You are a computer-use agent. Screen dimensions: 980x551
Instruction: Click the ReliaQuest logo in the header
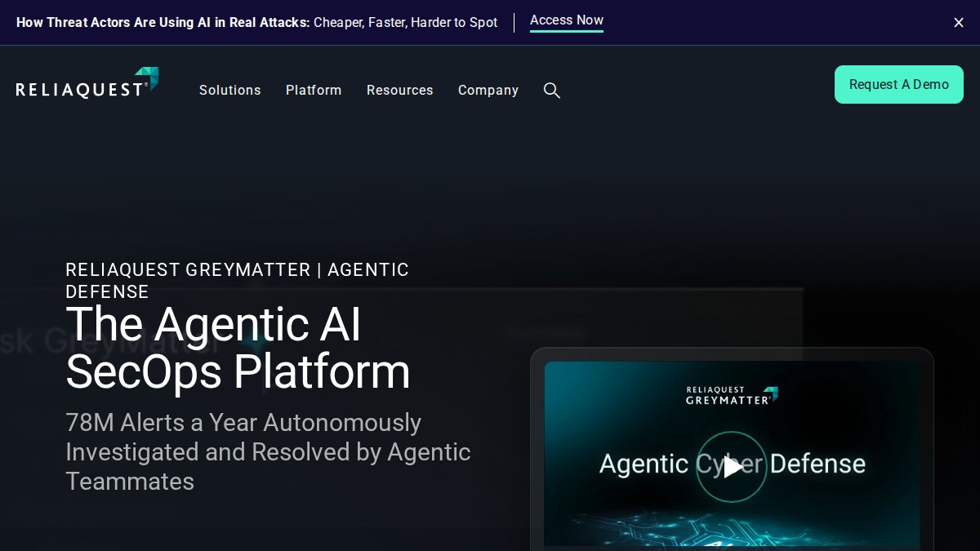87,83
